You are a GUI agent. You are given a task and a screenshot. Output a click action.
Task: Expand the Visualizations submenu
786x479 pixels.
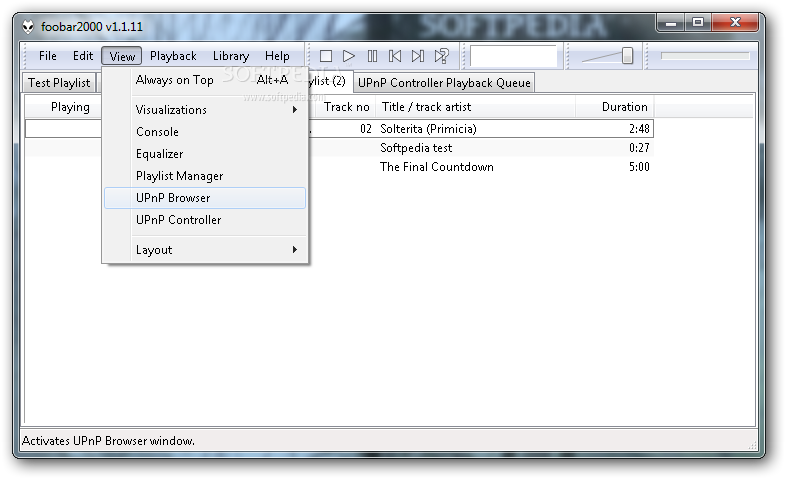coord(205,110)
